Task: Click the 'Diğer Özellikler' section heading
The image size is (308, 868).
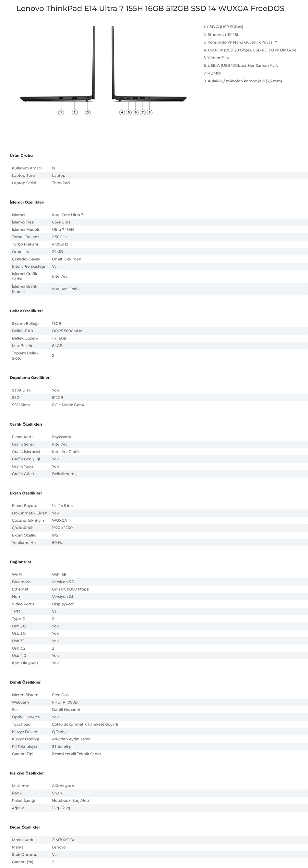Action: 25,827
